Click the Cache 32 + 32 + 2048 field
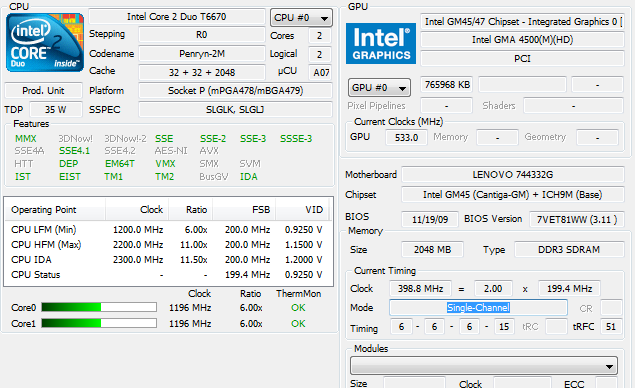This screenshot has height=388, width=635. (x=201, y=72)
